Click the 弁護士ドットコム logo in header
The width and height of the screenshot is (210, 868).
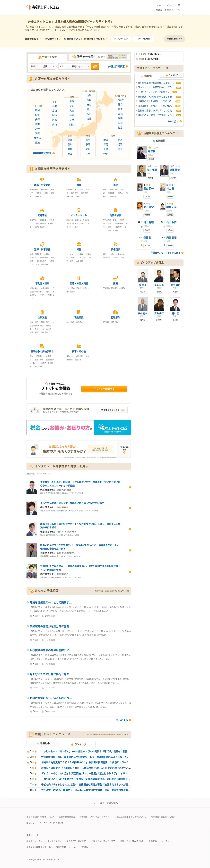43,7
